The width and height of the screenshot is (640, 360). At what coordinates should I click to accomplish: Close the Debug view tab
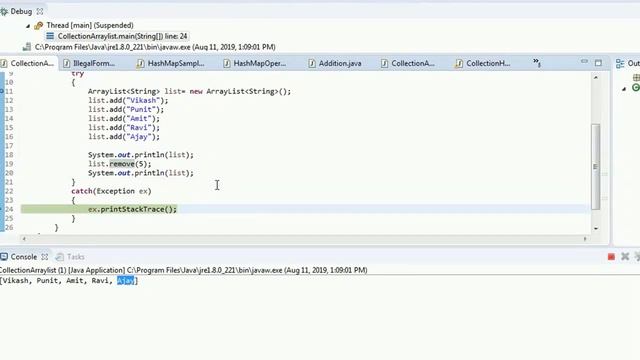point(40,11)
